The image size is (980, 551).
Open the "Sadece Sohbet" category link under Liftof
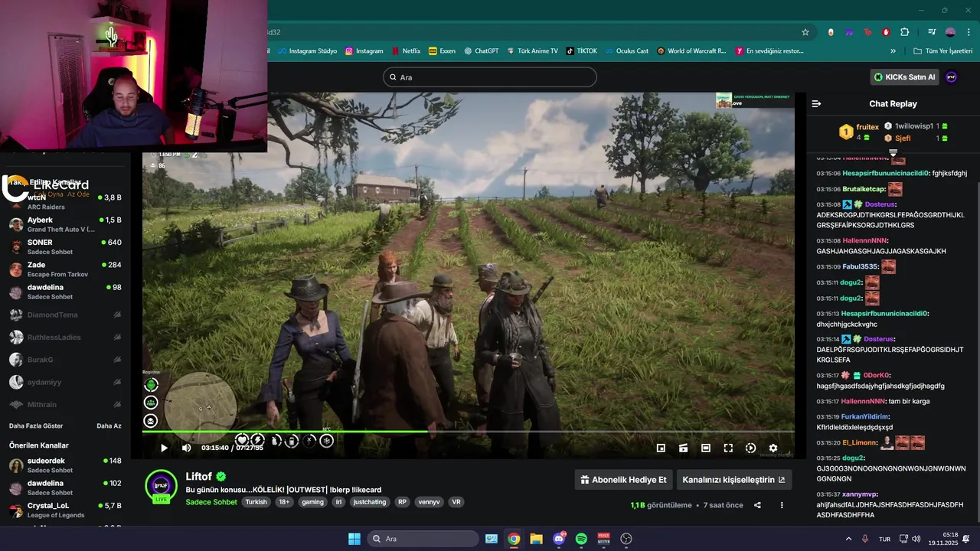(211, 502)
